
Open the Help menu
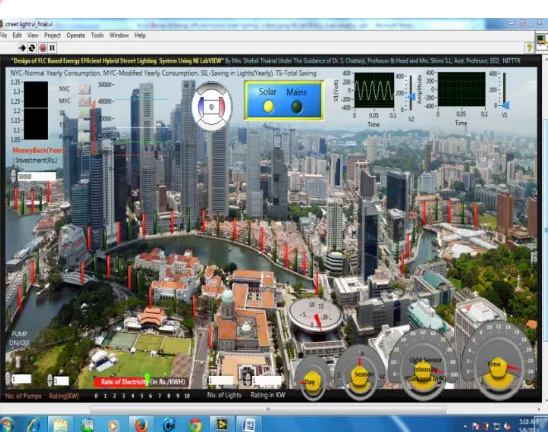tap(140, 35)
